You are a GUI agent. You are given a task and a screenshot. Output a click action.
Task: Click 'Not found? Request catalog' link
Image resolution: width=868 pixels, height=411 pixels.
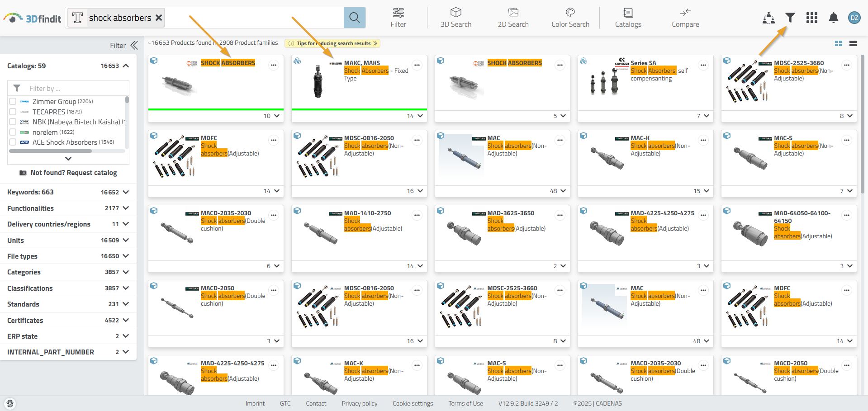(68, 173)
